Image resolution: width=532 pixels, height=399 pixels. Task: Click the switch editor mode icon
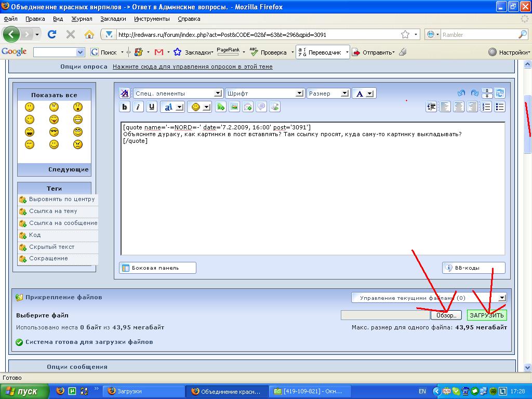[500, 93]
